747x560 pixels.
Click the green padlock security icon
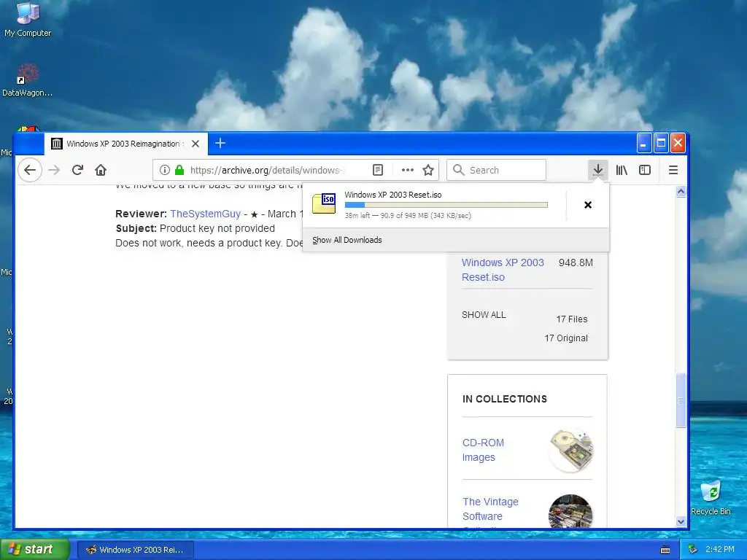179,170
